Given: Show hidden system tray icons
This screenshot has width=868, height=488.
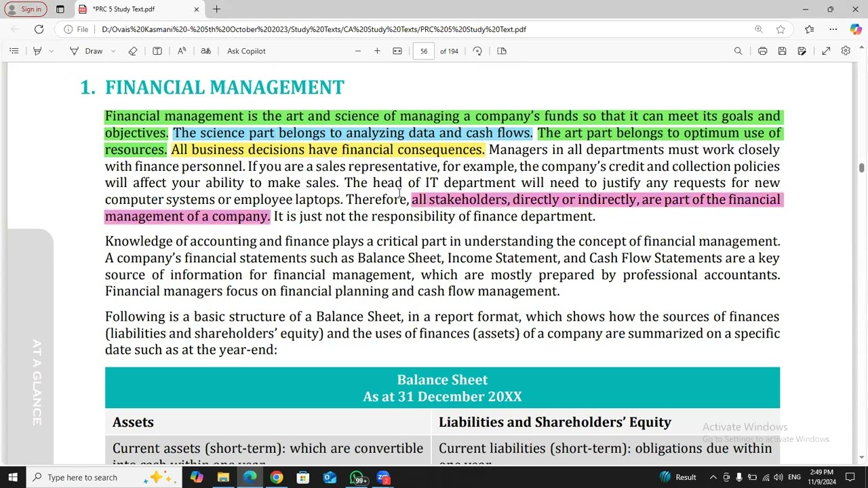Looking at the screenshot, I should [x=713, y=477].
